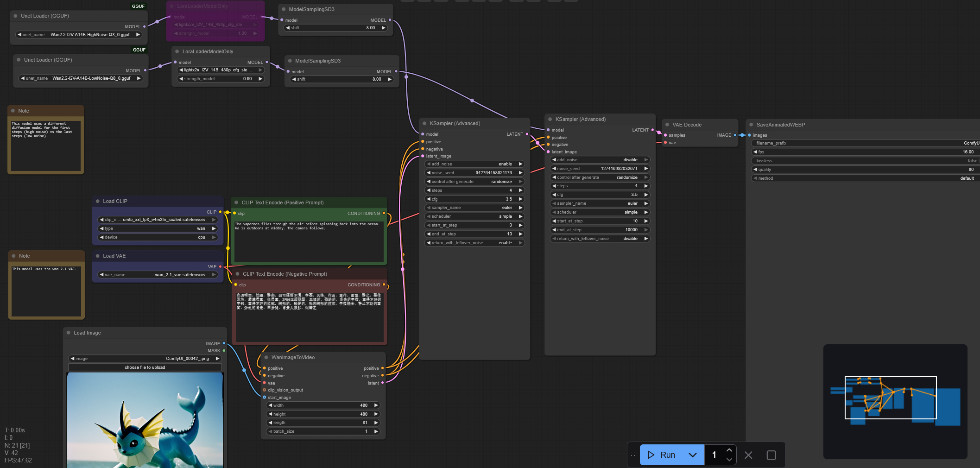This screenshot has width=980, height=468.
Task: Click the minimap viewport rectangle
Action: pyautogui.click(x=891, y=398)
